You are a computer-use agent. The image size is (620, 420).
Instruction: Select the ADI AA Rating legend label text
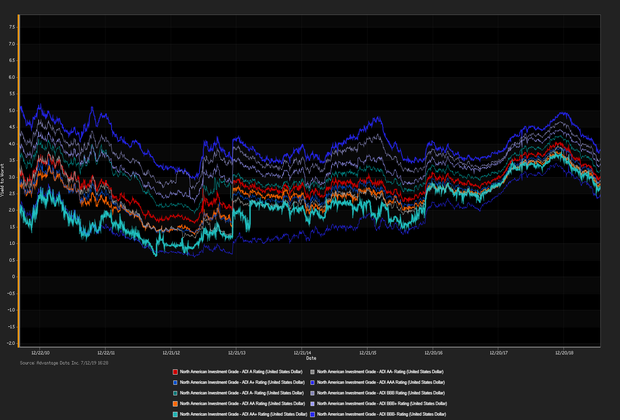pyautogui.click(x=242, y=404)
